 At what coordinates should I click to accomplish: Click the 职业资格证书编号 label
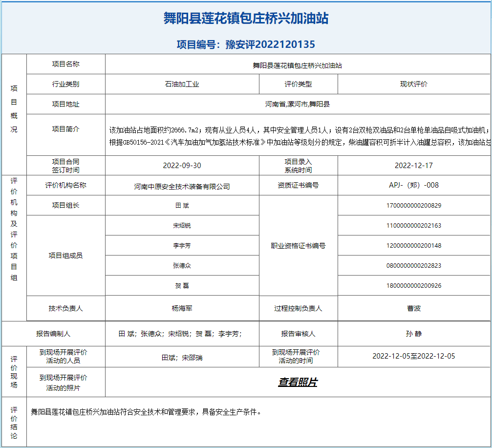click(298, 246)
